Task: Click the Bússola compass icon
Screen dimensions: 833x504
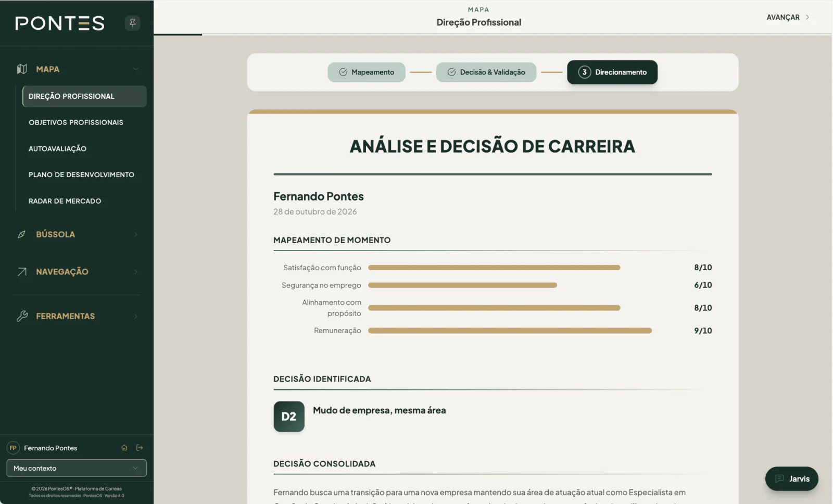Action: (22, 235)
